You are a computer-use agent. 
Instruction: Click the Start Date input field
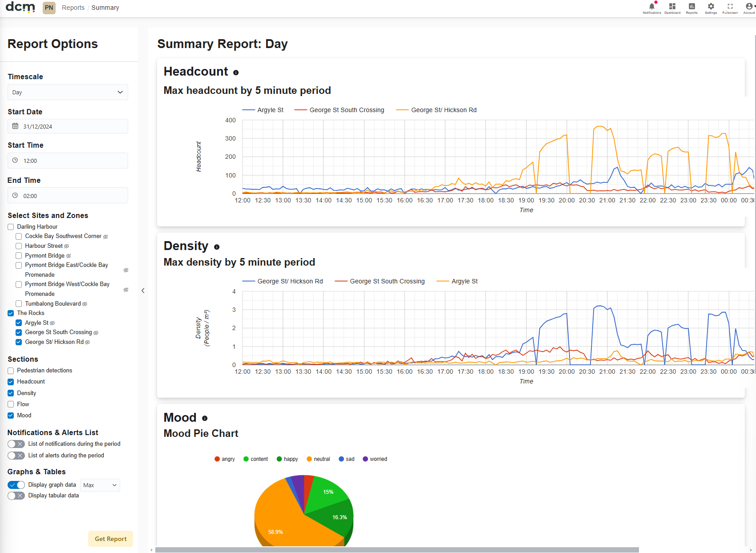tap(68, 126)
